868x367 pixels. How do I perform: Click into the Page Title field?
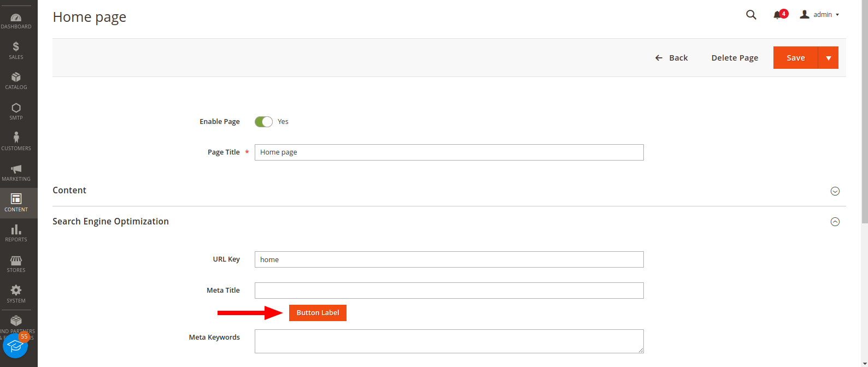pyautogui.click(x=449, y=152)
